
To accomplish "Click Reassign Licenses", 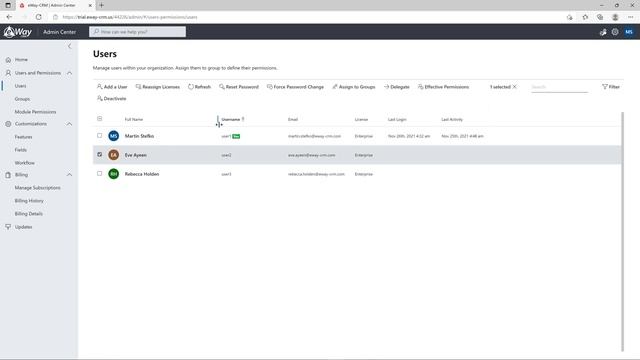I will click(158, 87).
